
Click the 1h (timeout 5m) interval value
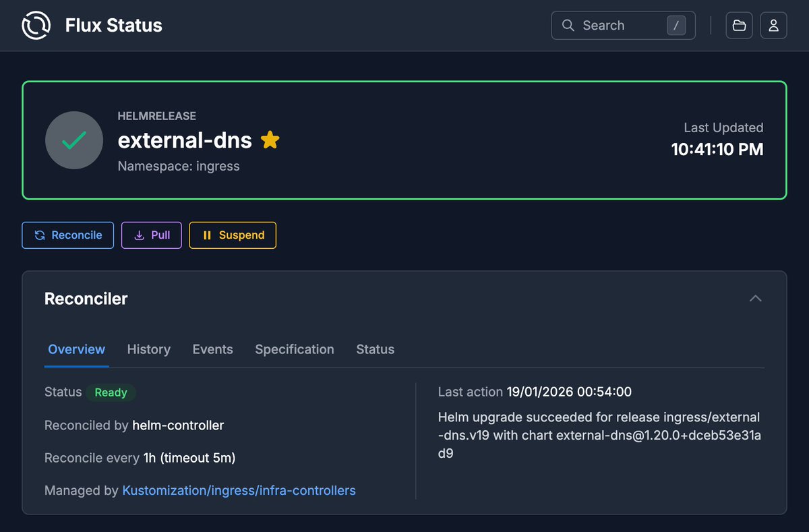tap(189, 458)
